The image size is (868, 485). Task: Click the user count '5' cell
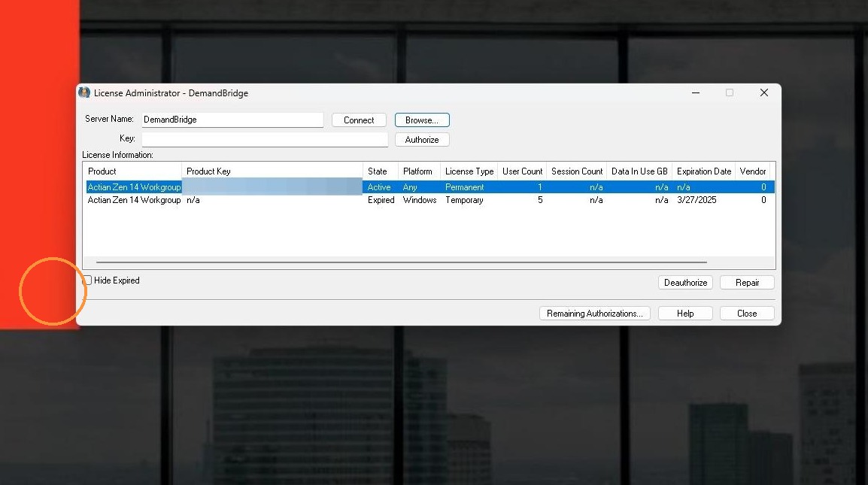540,200
